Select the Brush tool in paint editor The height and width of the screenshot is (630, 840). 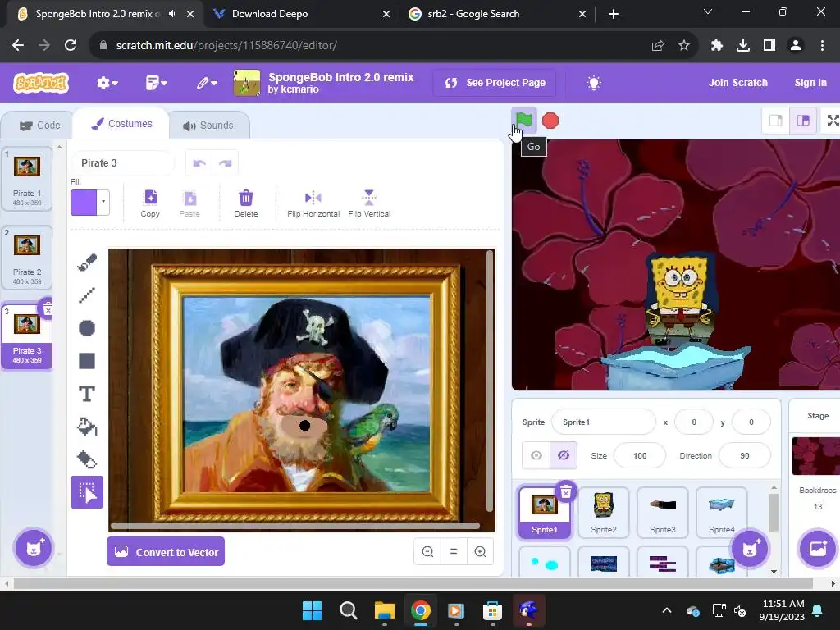point(87,262)
